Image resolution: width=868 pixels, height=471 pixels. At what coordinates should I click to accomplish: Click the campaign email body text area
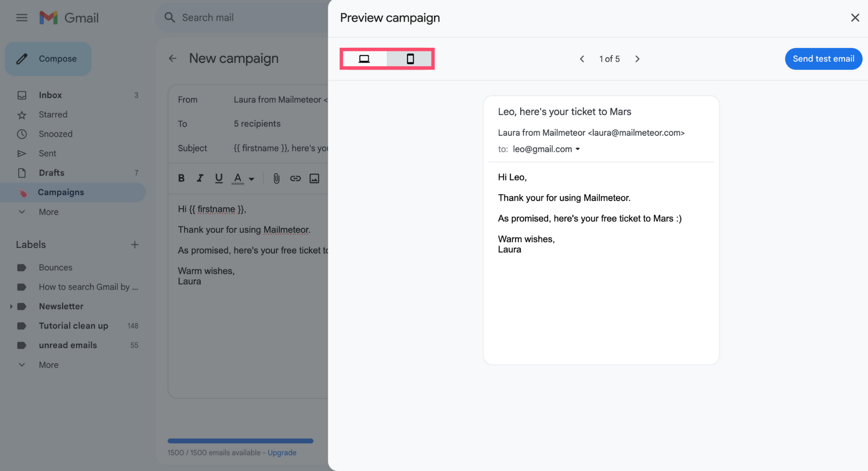[248, 295]
